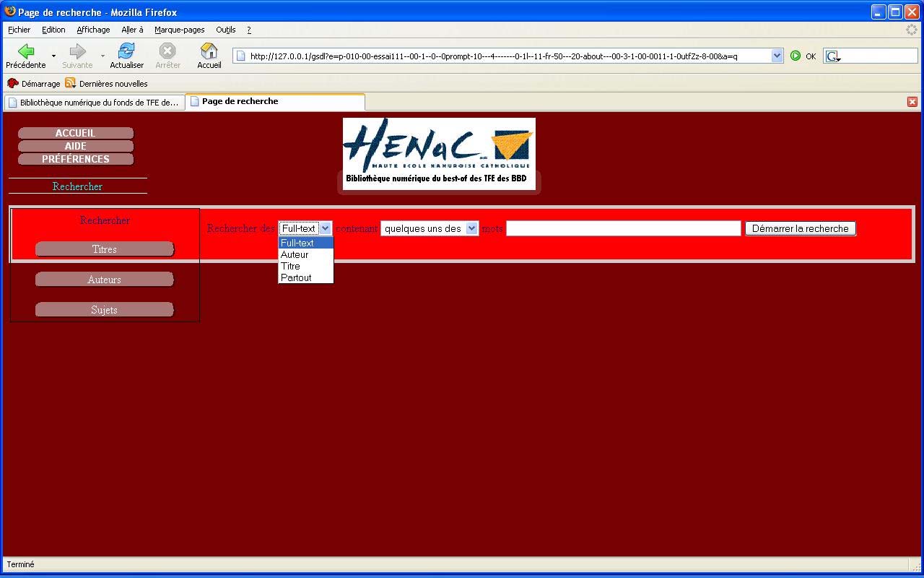Click the search words text field
The width and height of the screenshot is (924, 578).
coord(623,228)
